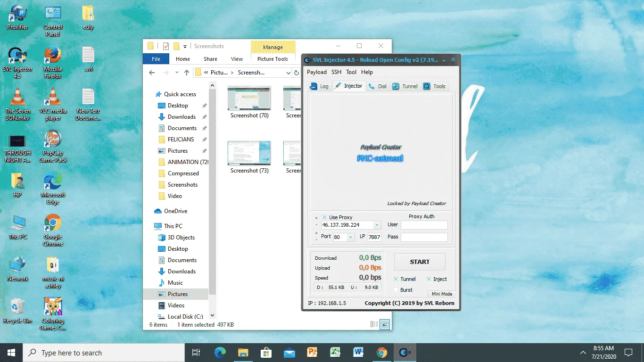
Task: Switch Explorer to details view
Action: click(x=374, y=324)
